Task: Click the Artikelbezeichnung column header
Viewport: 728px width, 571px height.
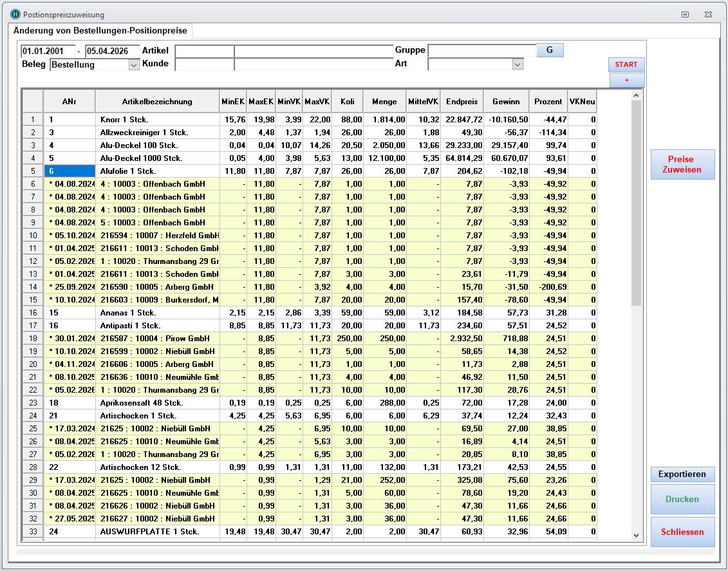Action: (x=156, y=102)
